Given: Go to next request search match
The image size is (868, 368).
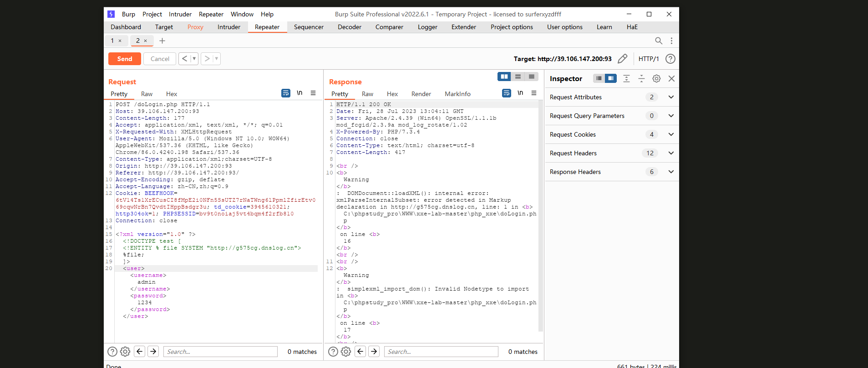Looking at the screenshot, I should pos(153,351).
